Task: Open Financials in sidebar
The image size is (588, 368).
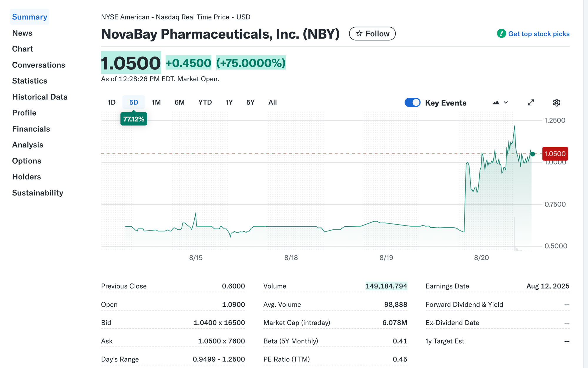Action: pos(31,129)
